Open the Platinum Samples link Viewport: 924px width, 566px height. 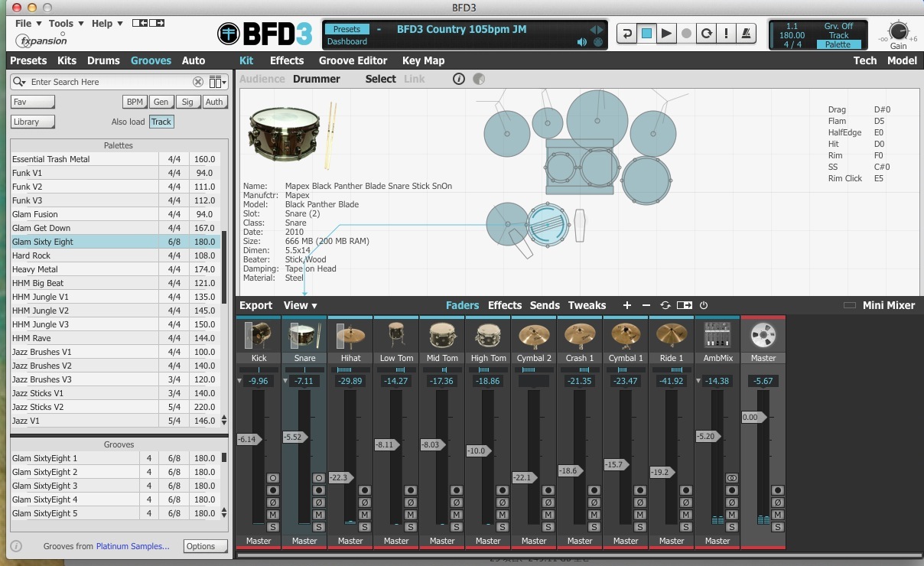133,546
